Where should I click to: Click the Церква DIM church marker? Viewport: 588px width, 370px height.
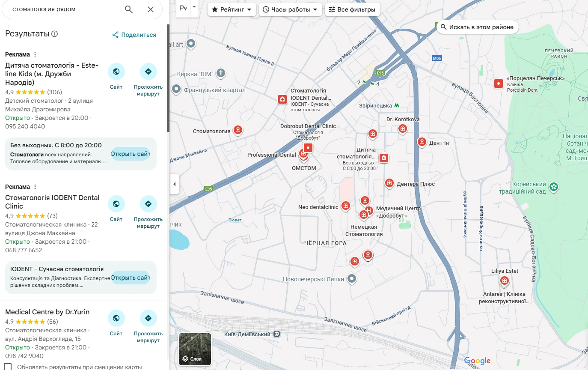click(220, 73)
